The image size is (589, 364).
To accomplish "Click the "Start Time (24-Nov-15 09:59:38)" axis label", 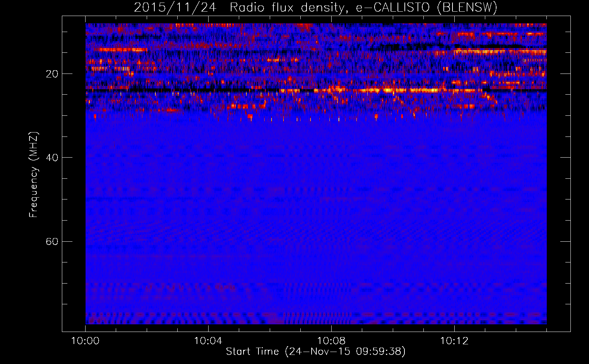I will click(316, 352).
